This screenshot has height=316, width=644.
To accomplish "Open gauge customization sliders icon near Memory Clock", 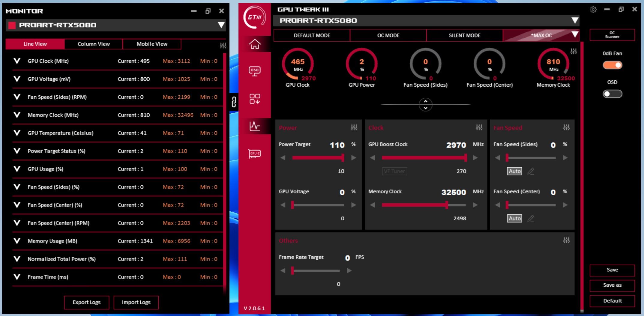I will point(574,51).
